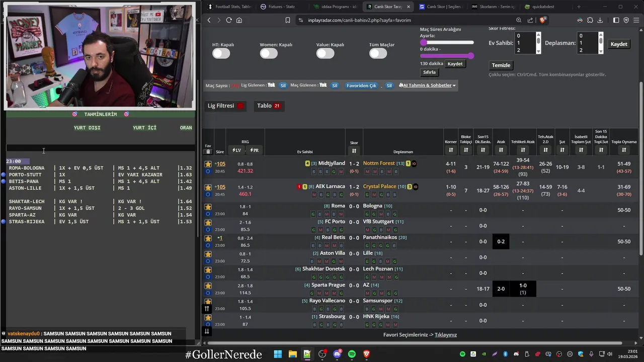
Task: Click Kaydet next to 130 dakika
Action: click(x=455, y=64)
